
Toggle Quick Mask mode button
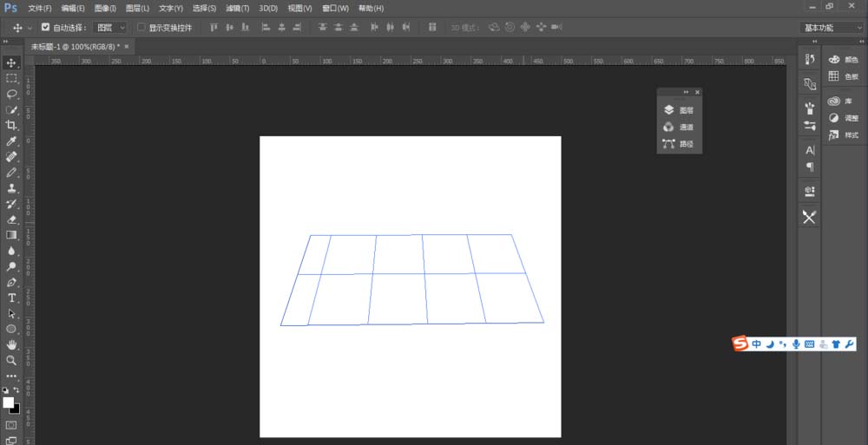pyautogui.click(x=12, y=425)
